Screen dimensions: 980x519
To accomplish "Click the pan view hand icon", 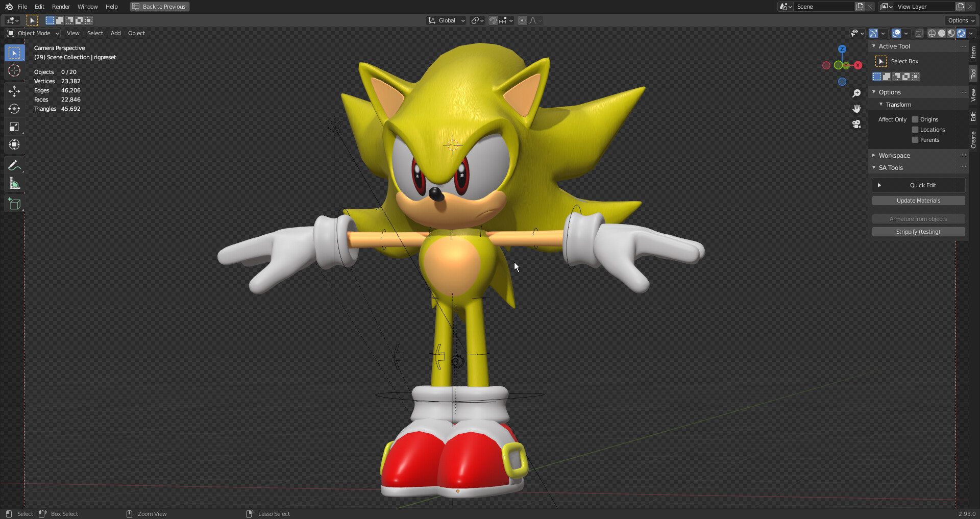I will pos(856,109).
